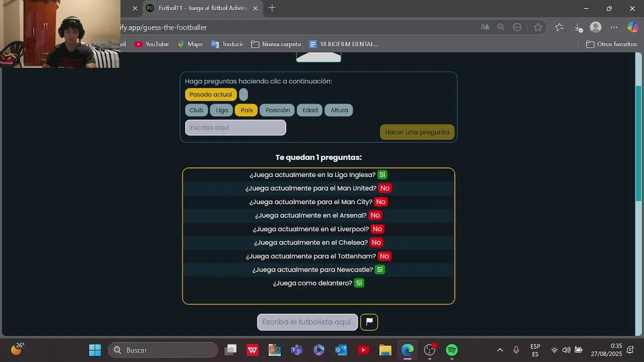This screenshot has width=644, height=362.
Task: Select the Altura question category
Action: (339, 110)
